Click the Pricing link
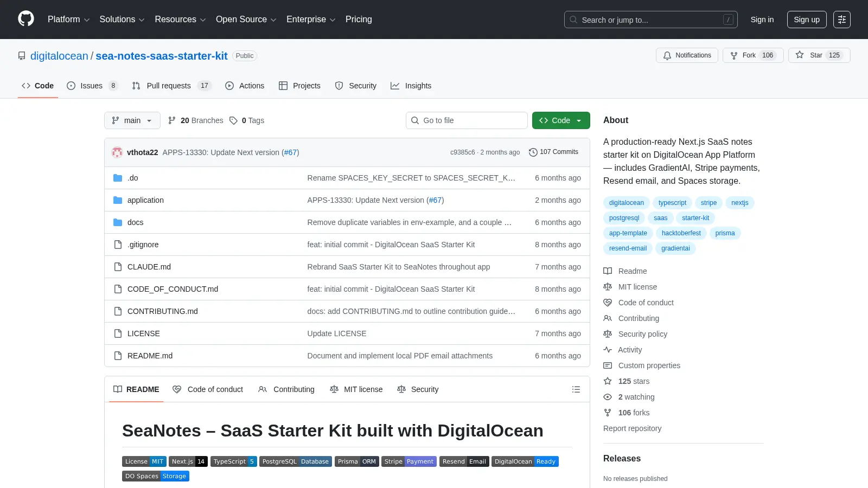Image resolution: width=868 pixels, height=488 pixels. pos(359,20)
